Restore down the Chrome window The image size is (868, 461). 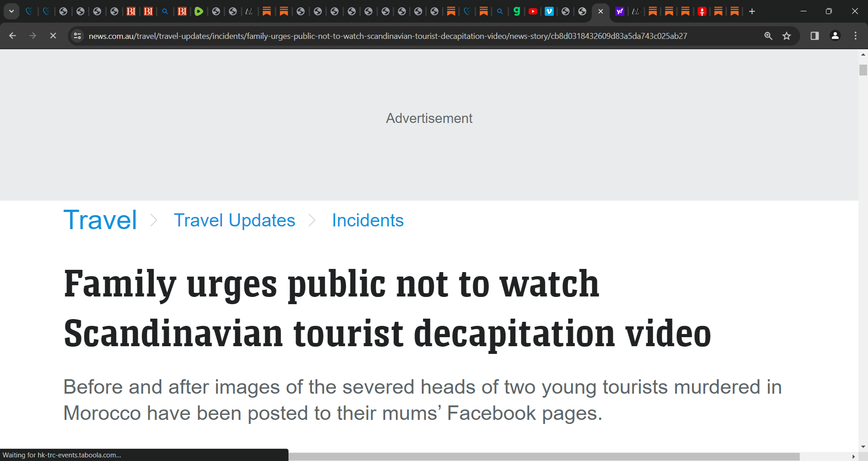click(829, 11)
